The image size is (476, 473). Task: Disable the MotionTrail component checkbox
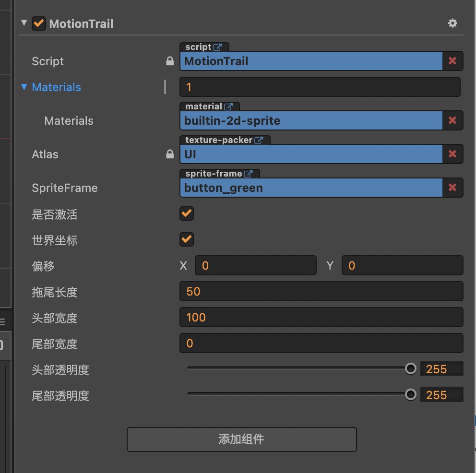point(39,24)
